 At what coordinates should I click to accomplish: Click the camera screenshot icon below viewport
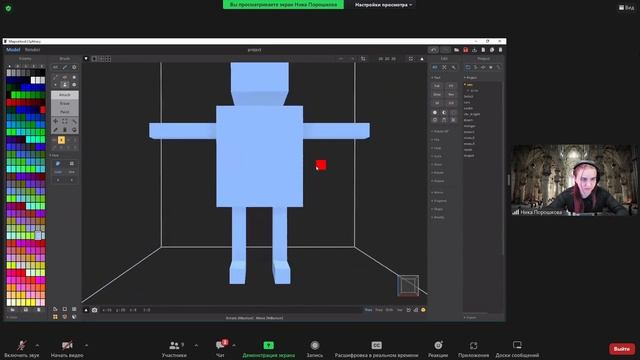coord(94,310)
